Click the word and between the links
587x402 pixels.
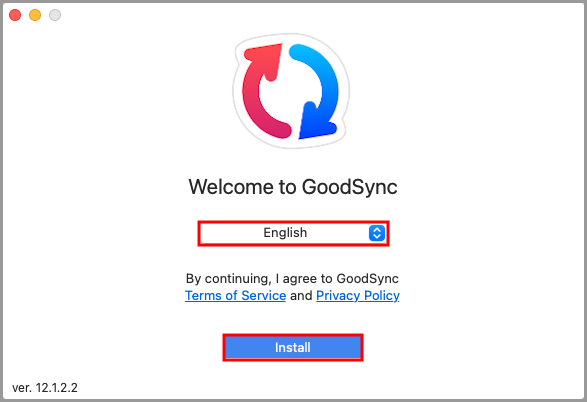click(301, 296)
